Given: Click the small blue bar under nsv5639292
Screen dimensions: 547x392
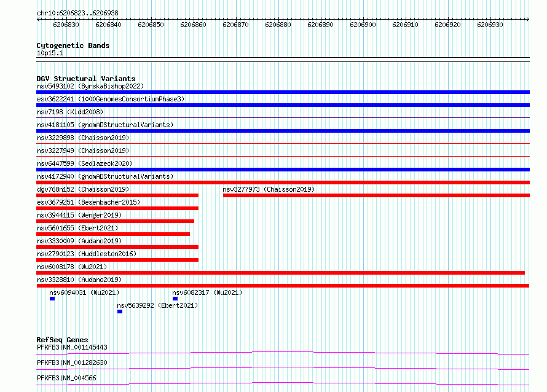Looking at the screenshot, I should pos(120,312).
